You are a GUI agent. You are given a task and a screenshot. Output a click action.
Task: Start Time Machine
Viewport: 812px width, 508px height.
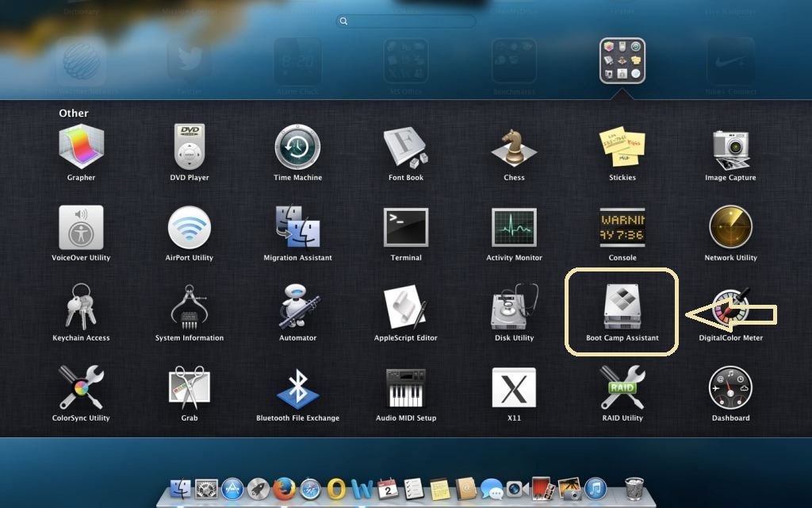point(297,148)
